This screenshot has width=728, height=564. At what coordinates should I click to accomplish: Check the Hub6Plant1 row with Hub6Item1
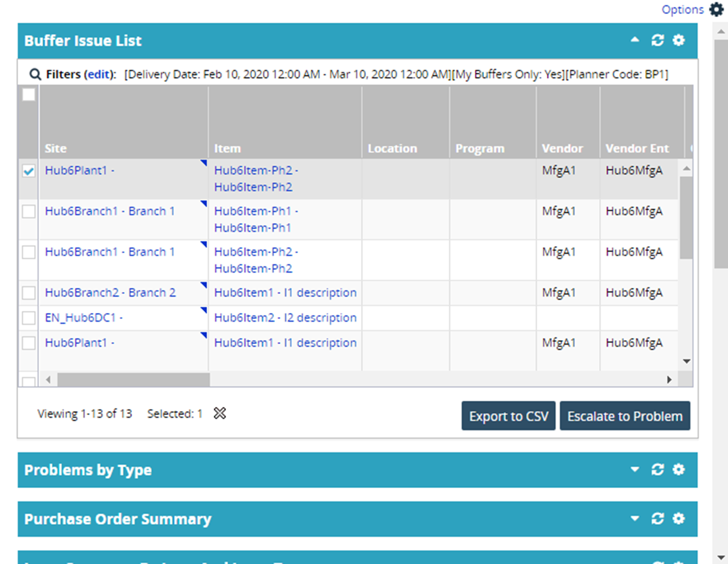(x=29, y=343)
